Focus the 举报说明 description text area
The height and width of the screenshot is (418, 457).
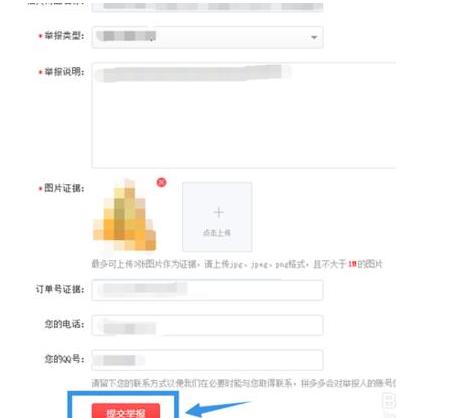pyautogui.click(x=244, y=115)
